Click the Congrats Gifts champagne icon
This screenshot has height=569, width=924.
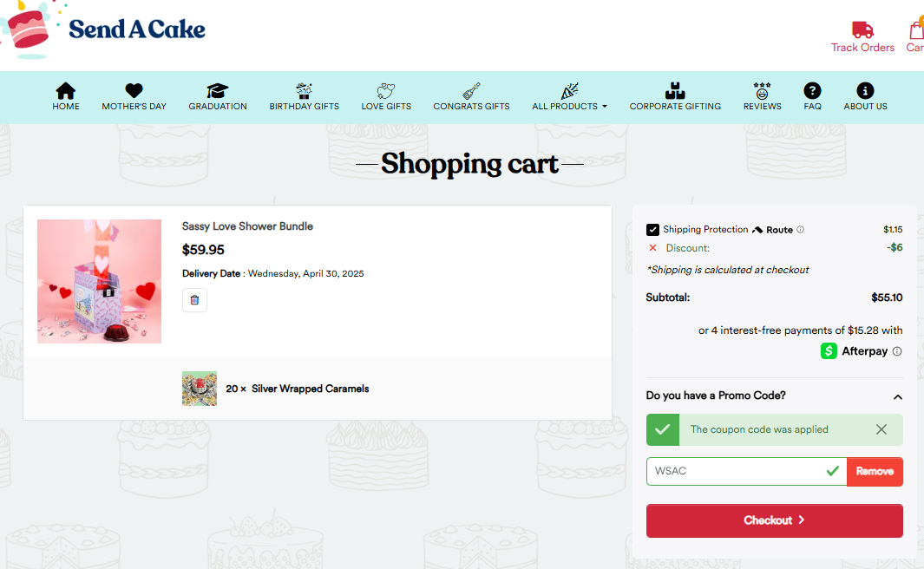471,90
